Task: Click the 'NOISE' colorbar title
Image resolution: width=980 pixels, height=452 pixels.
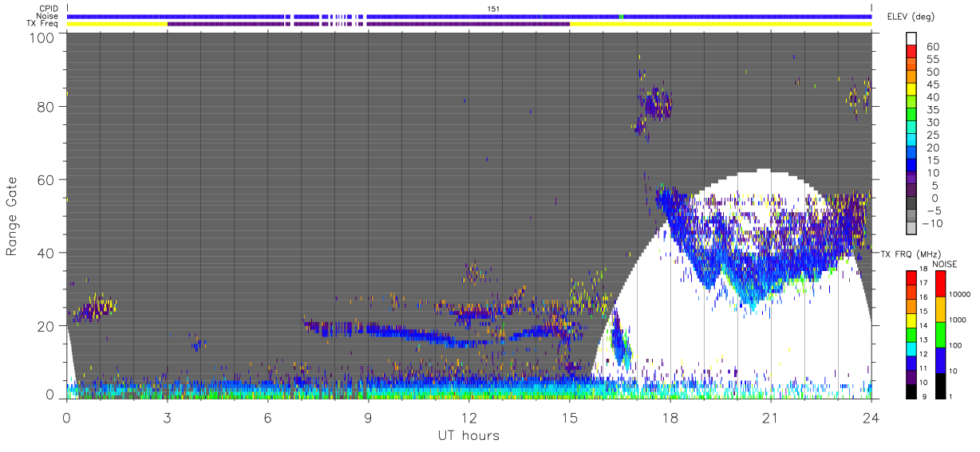Action: pyautogui.click(x=946, y=263)
